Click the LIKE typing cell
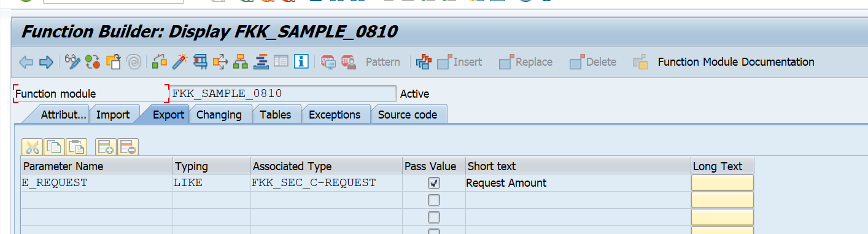868x234 pixels. point(212,183)
